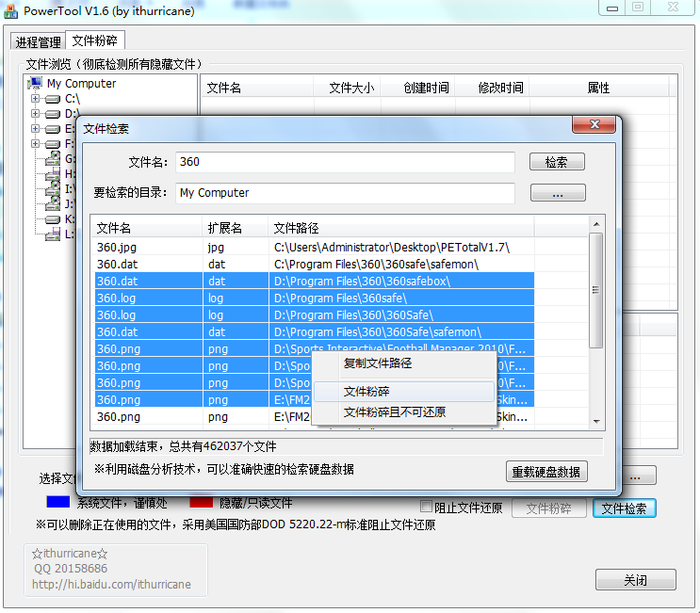Choose 复制文件路径 from context menu

(405, 363)
